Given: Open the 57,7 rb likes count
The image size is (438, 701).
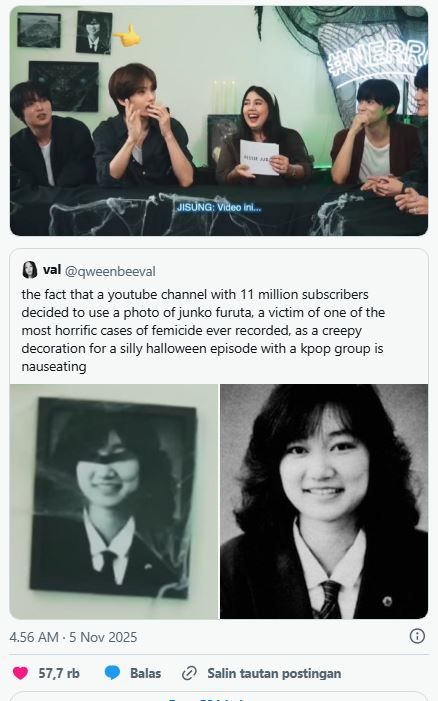Looking at the screenshot, I should point(59,673).
